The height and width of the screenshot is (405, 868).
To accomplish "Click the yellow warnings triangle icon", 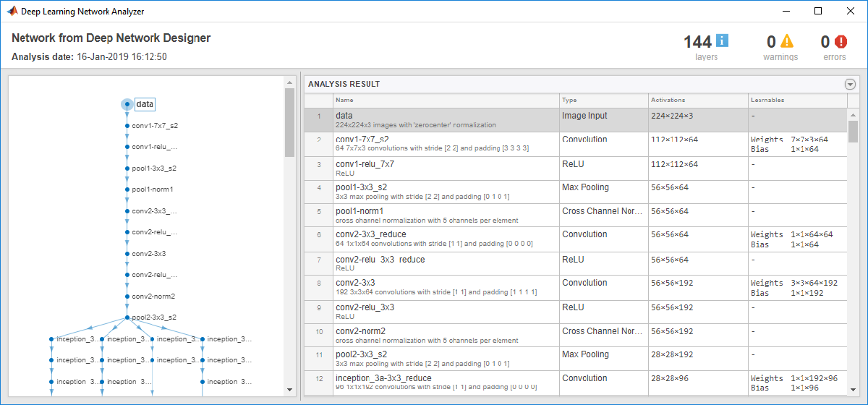I will (786, 41).
